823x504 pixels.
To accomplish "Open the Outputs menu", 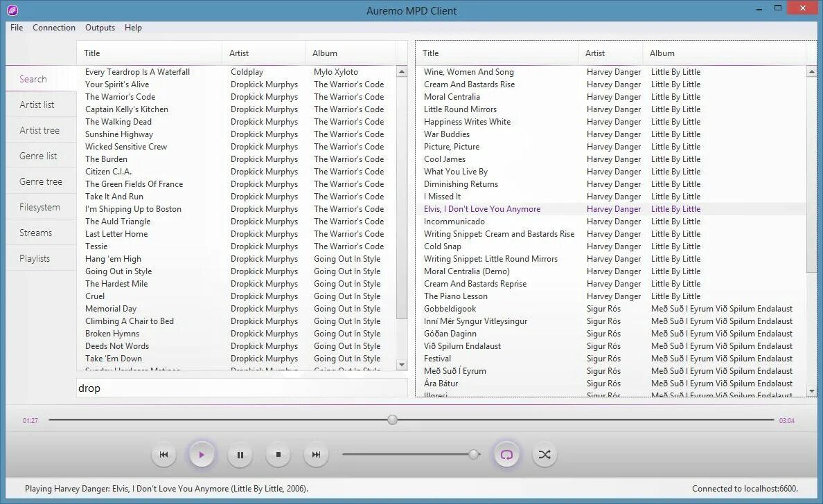I will click(100, 28).
